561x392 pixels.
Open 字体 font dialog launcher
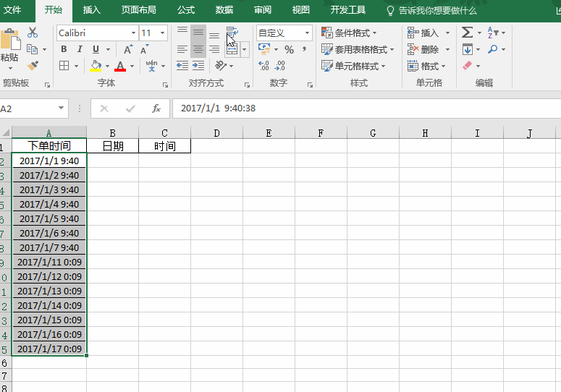coord(165,85)
